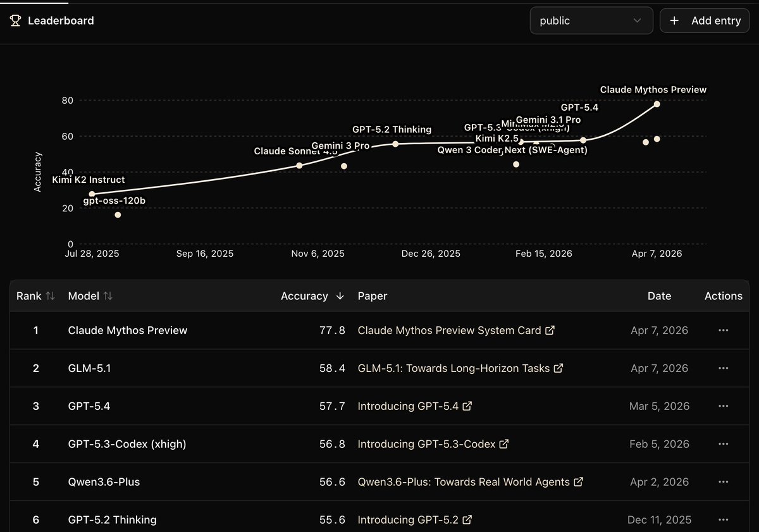Open Introducing GPT-5.4 paper link
The height and width of the screenshot is (532, 759).
point(415,406)
